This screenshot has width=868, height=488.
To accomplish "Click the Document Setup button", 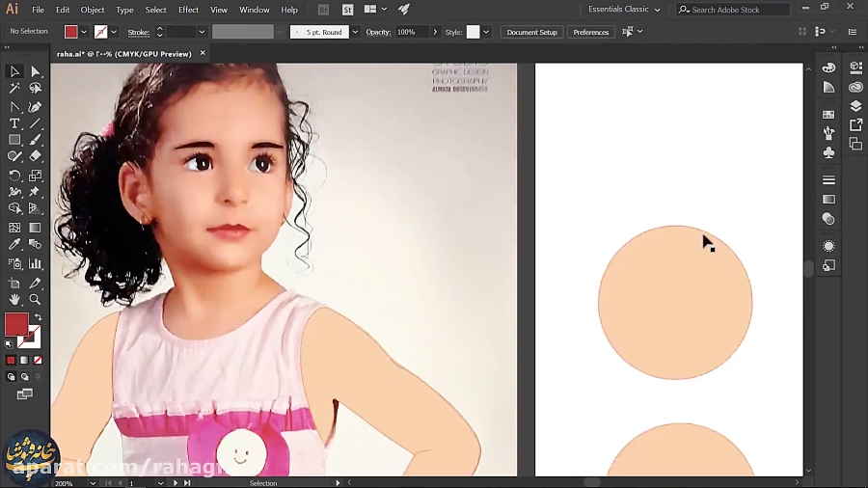I will (532, 32).
